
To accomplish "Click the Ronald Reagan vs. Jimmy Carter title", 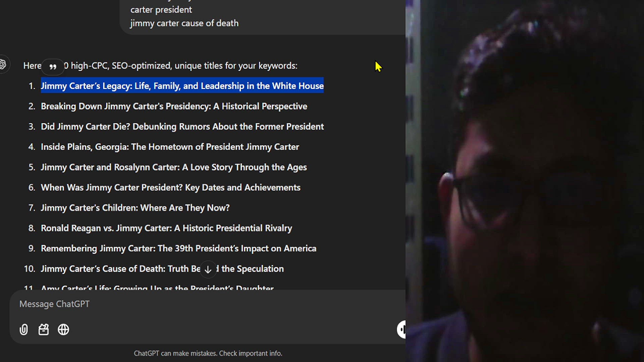I will pyautogui.click(x=166, y=228).
